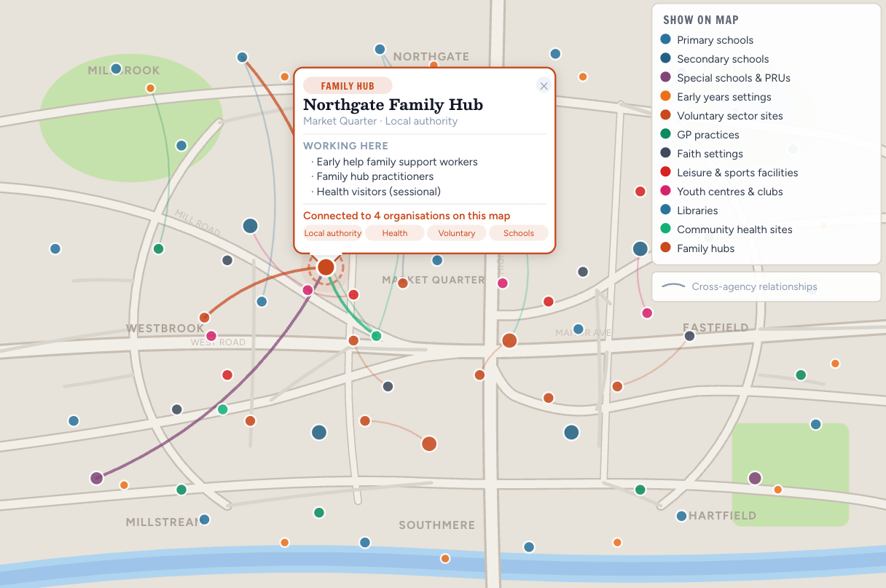The height and width of the screenshot is (588, 886).
Task: Click large dark blue marker by Mill Road
Action: pos(251,226)
